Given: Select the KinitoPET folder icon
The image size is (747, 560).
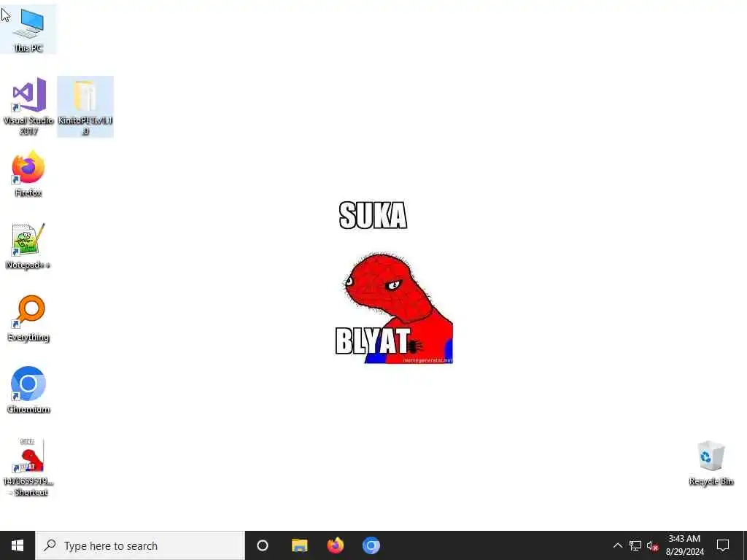Looking at the screenshot, I should [x=85, y=106].
